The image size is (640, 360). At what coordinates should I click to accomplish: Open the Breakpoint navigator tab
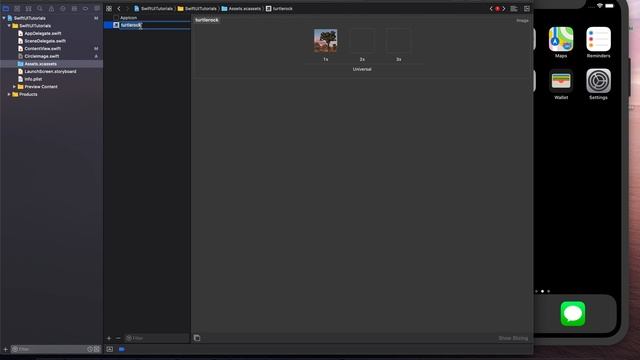pyautogui.click(x=85, y=9)
